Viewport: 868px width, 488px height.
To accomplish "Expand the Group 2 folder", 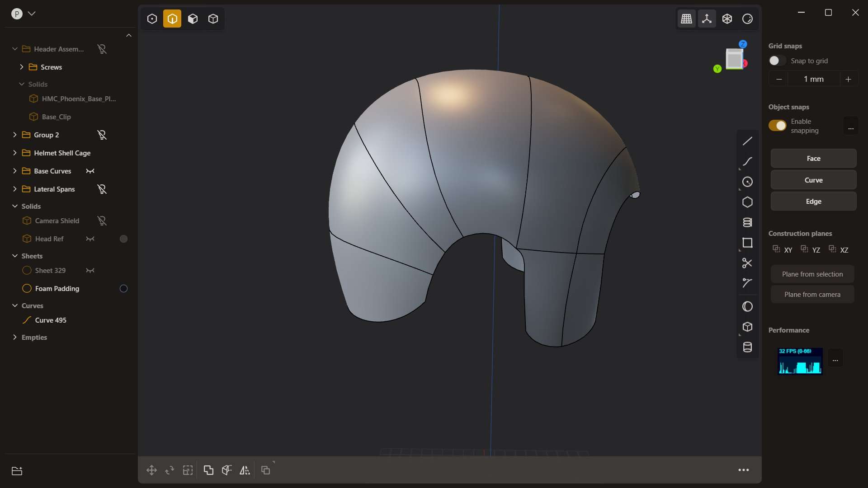I will tap(14, 135).
